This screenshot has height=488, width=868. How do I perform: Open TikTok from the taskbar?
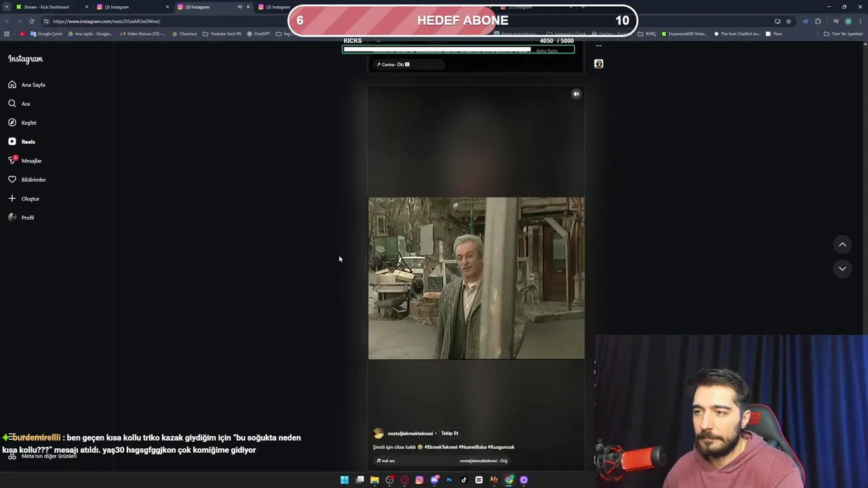464,480
